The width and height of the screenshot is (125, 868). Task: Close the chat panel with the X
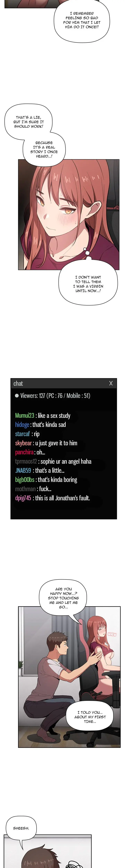coord(111,383)
